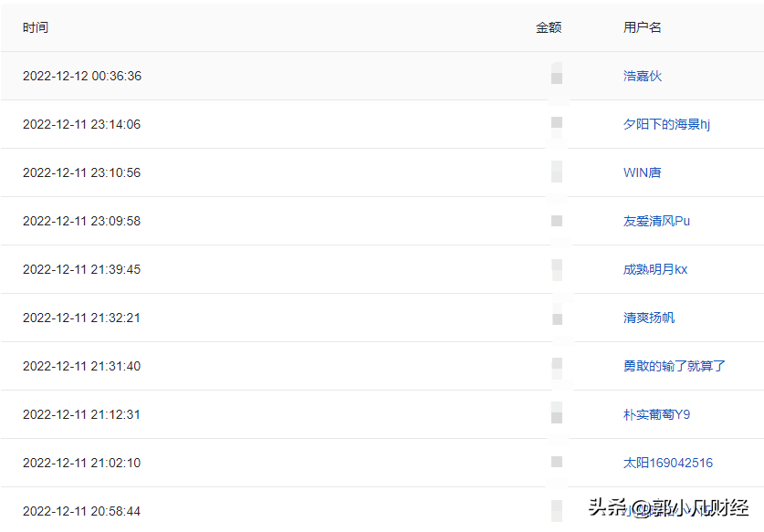764x532 pixels.
Task: Select timestamp 2022-12-11 23:10:56
Action: tap(81, 172)
